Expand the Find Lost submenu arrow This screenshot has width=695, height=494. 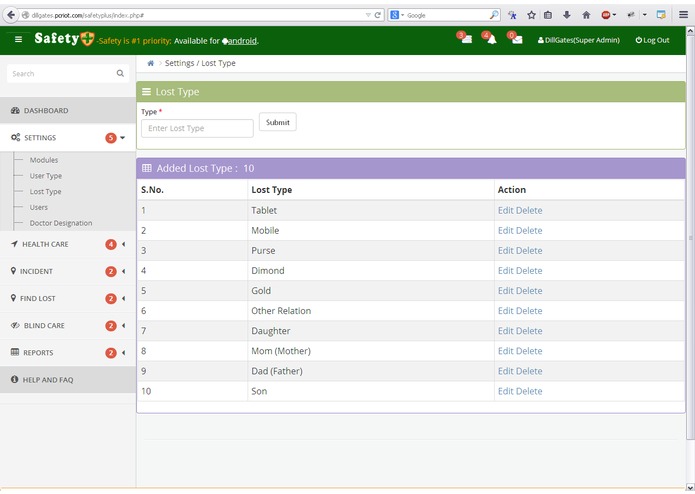tap(124, 298)
